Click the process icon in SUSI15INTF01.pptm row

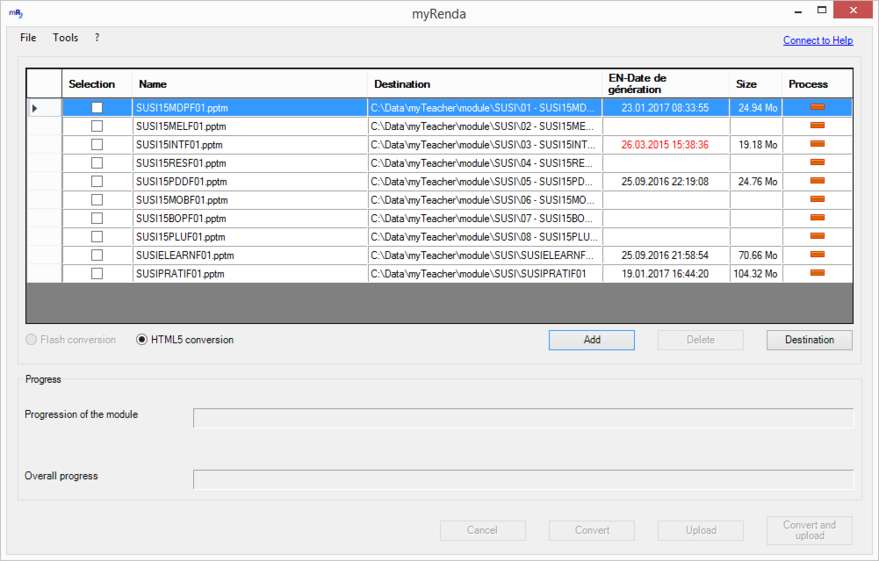(x=817, y=144)
